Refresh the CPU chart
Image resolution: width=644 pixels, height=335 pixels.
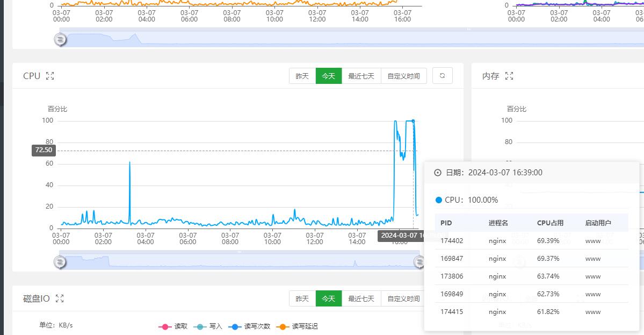point(443,76)
